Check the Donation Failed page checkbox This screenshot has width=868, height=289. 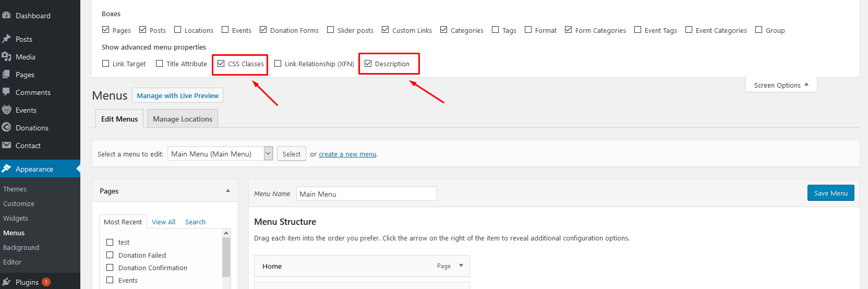coord(110,255)
